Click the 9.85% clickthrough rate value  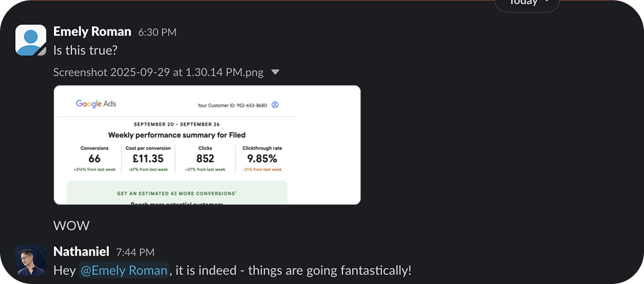click(x=261, y=158)
